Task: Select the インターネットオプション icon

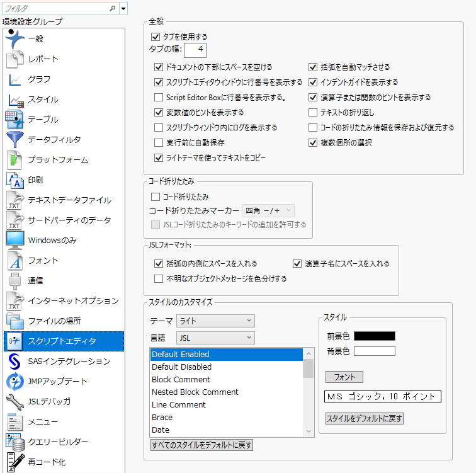Action: pyautogui.click(x=14, y=301)
